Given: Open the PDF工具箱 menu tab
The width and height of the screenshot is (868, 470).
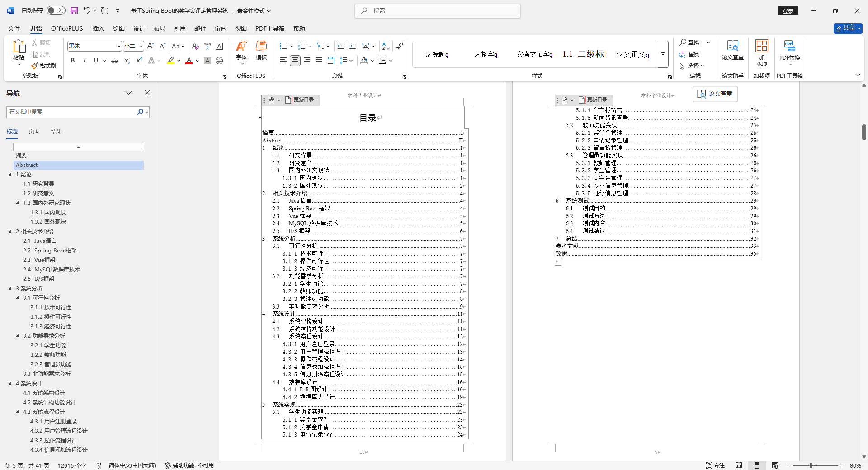Looking at the screenshot, I should [270, 28].
